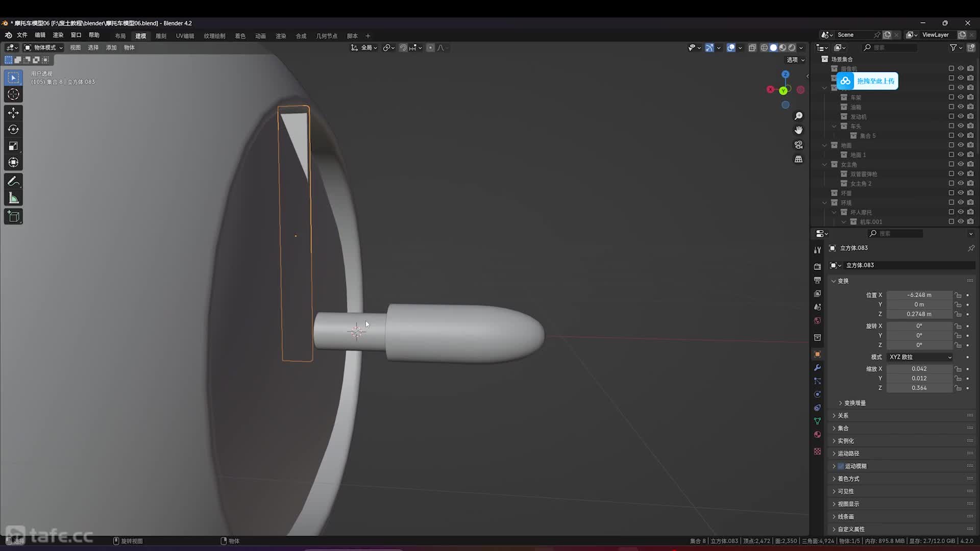Open the Output properties tab
Screen dimensions: 980x551
817,280
